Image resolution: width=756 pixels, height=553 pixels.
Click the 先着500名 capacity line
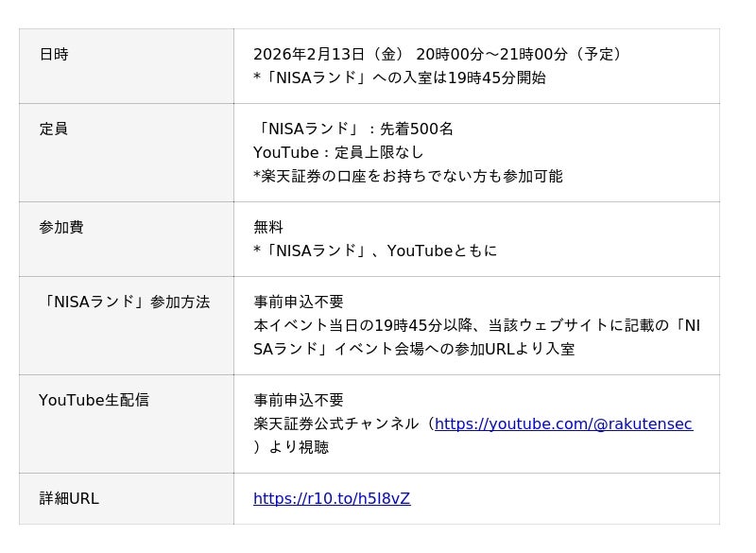tap(353, 130)
